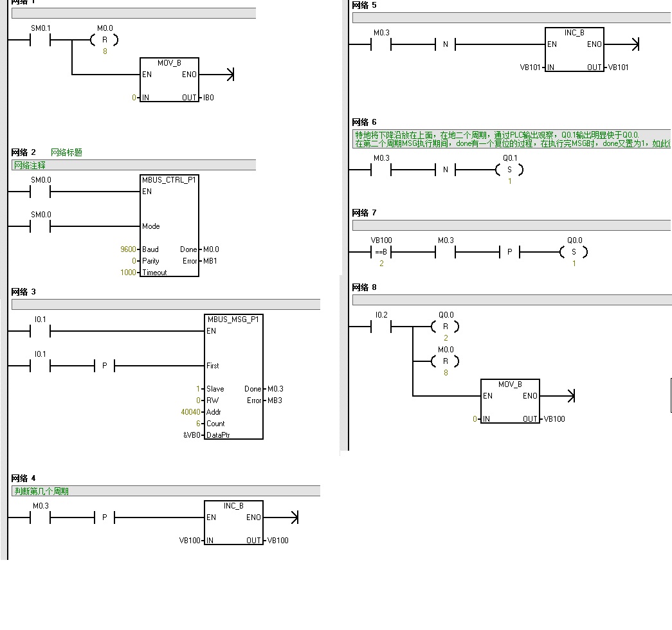
Task: Select the M0.0 reset coil in network 8
Action: [445, 361]
